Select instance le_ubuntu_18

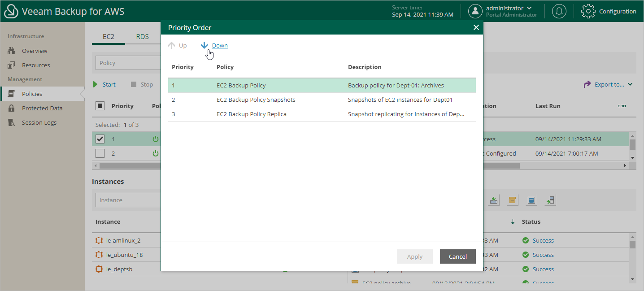124,255
